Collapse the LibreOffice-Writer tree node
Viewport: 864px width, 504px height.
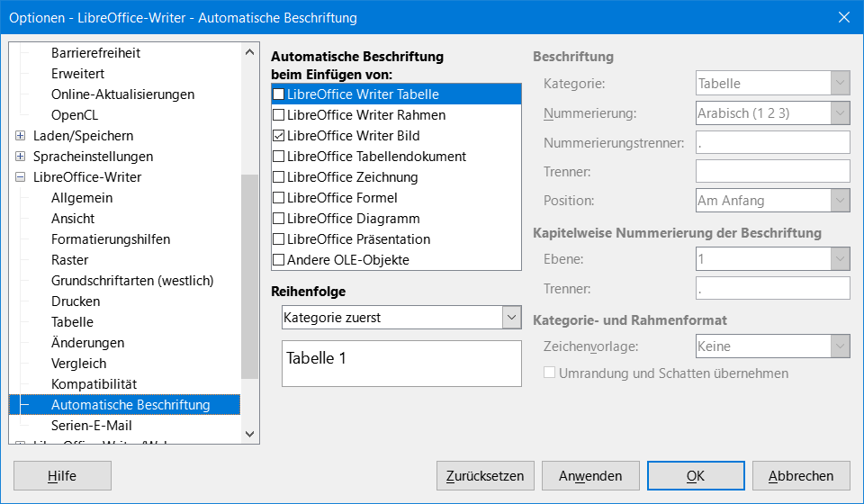(20, 177)
